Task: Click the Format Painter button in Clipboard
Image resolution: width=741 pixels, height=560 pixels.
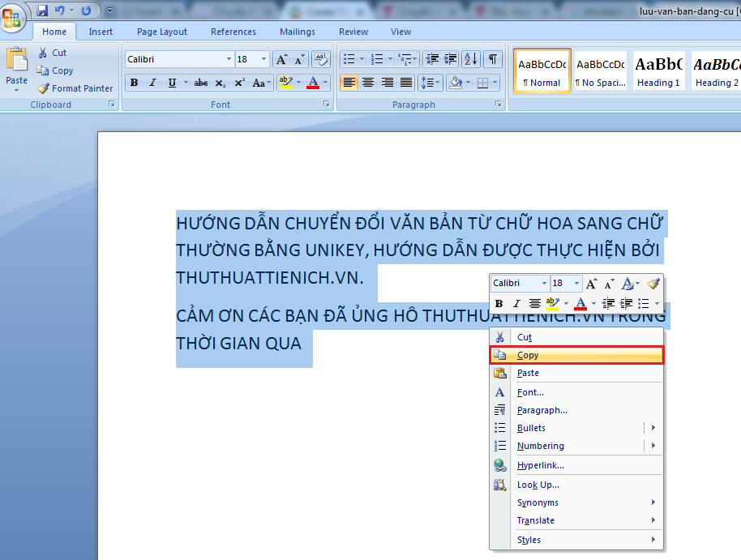Action: tap(75, 88)
